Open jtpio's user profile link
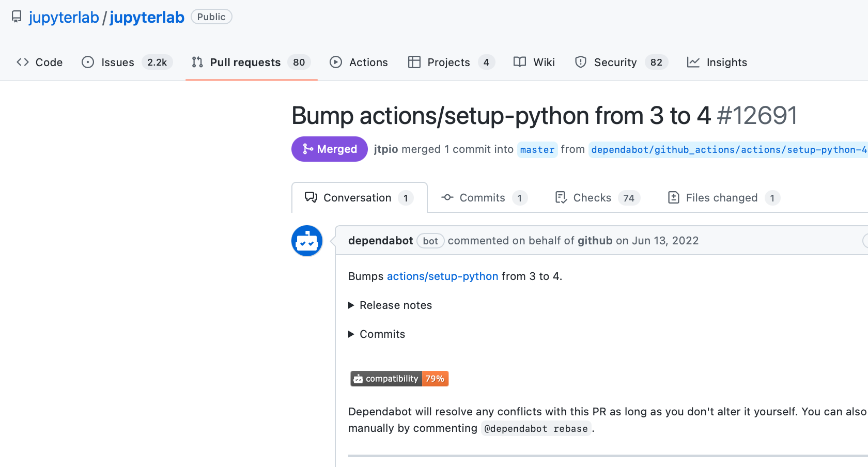This screenshot has width=868, height=467. point(386,149)
